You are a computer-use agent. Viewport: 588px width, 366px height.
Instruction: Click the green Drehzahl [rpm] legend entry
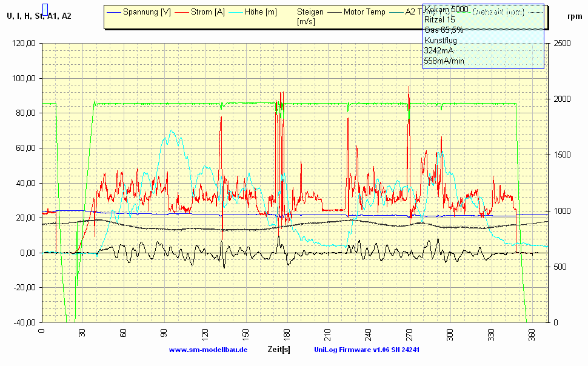[498, 12]
